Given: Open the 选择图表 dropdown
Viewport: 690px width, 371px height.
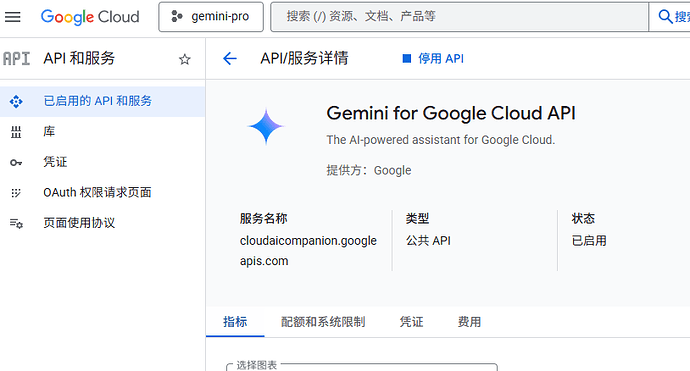Looking at the screenshot, I should (362, 367).
